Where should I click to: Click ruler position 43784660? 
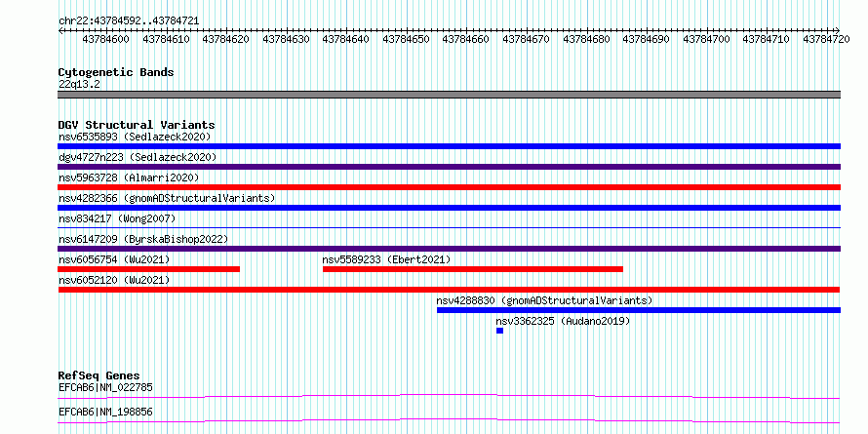tap(466, 40)
